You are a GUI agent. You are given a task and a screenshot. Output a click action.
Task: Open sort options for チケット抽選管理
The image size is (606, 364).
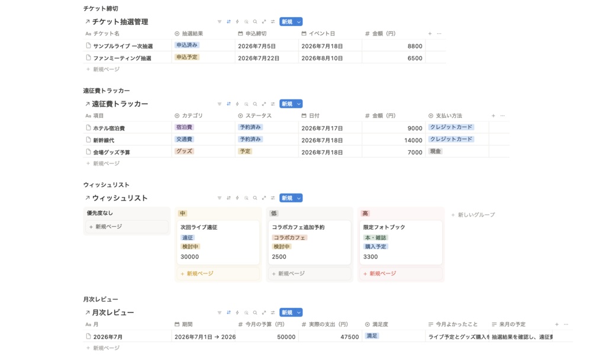[228, 22]
